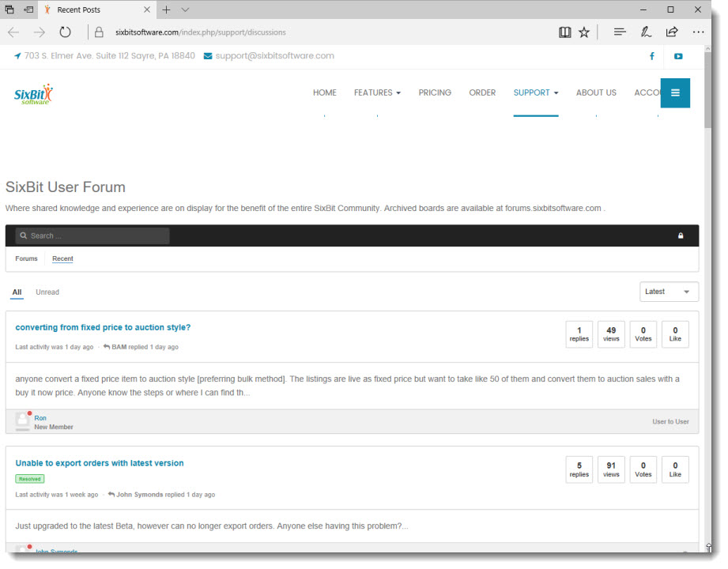Open Ron's user profile link
Viewport: 728px width, 569px height.
point(40,418)
